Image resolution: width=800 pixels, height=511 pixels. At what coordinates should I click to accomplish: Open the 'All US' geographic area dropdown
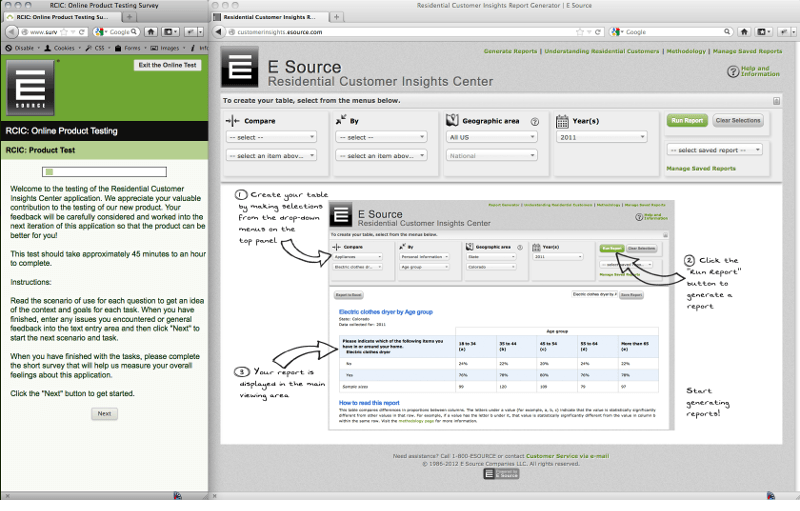click(x=492, y=137)
